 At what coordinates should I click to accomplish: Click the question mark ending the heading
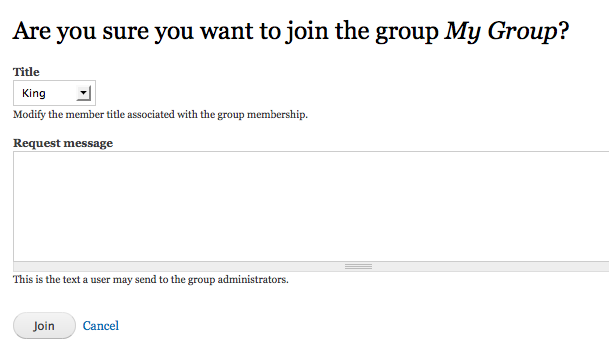(564, 30)
